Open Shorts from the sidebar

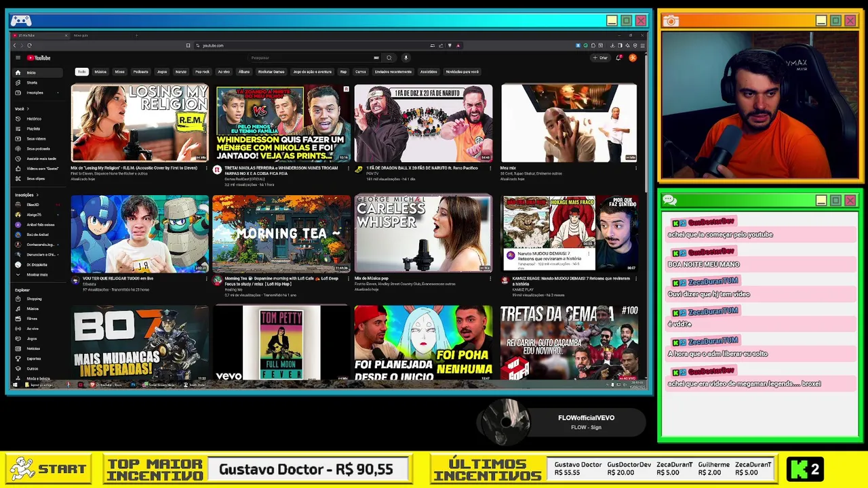point(37,83)
